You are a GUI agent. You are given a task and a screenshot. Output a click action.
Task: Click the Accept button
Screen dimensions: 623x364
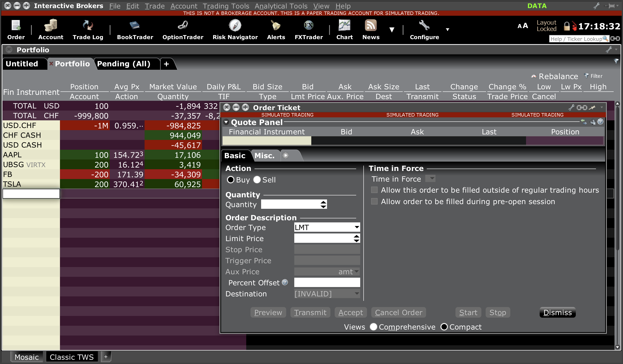coord(351,312)
